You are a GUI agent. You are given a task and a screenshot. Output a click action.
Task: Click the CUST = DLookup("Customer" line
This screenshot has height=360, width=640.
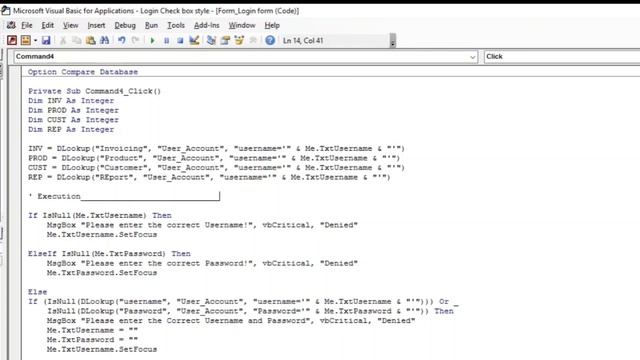coord(216,168)
